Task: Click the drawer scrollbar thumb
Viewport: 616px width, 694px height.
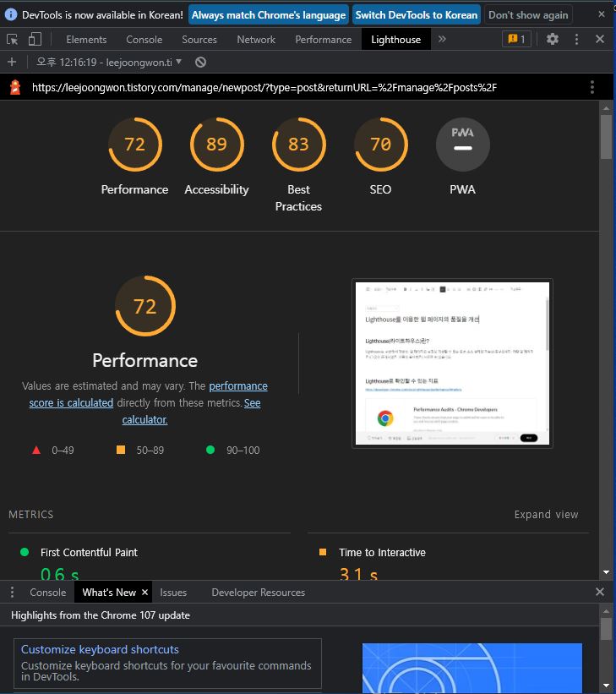Action: pyautogui.click(x=606, y=629)
